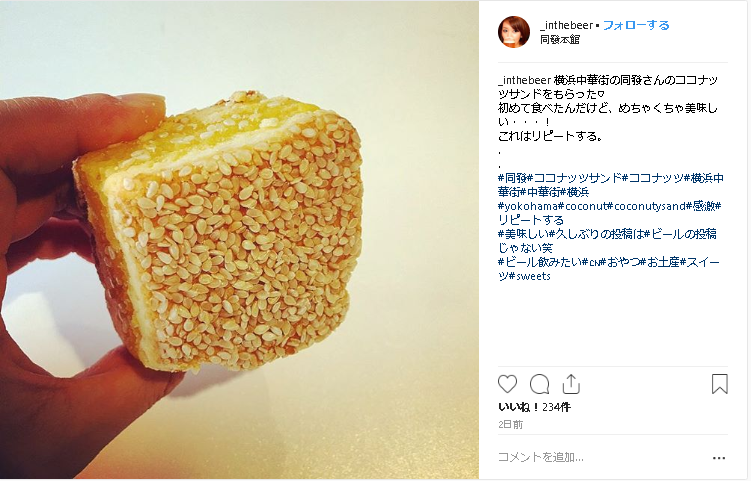Screen dimensions: 751x481
Task: Open the #yokohama hashtag
Action: [x=527, y=206]
